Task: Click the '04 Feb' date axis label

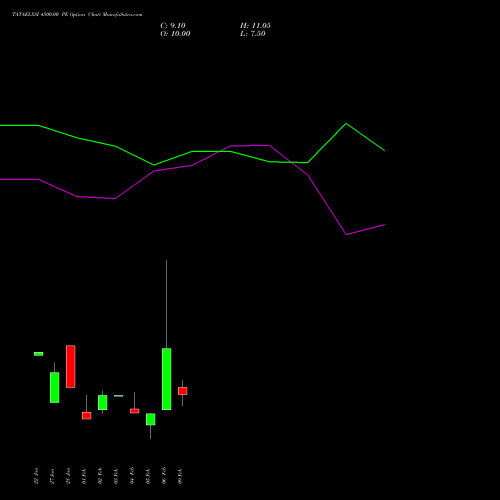Action: [x=132, y=476]
